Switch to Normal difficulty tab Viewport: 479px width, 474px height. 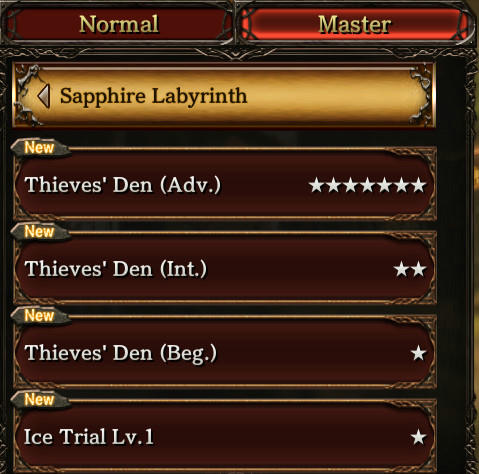pyautogui.click(x=119, y=25)
